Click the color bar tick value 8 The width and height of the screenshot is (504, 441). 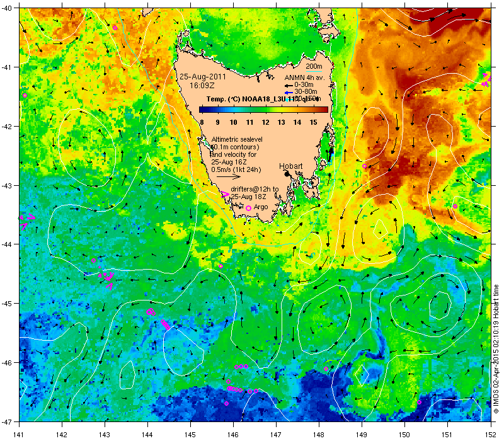pos(202,122)
